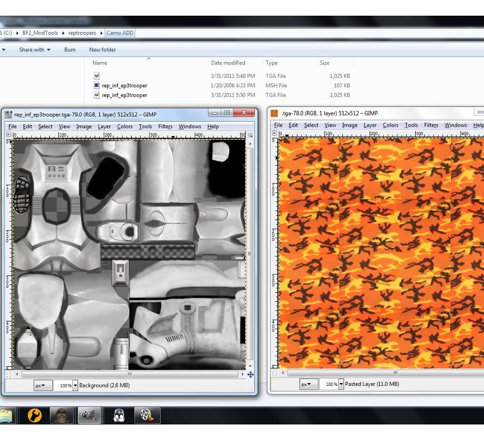Open the image menu triangle in rep_inf_ep3trooper window
This screenshot has height=448, width=484.
8,134
